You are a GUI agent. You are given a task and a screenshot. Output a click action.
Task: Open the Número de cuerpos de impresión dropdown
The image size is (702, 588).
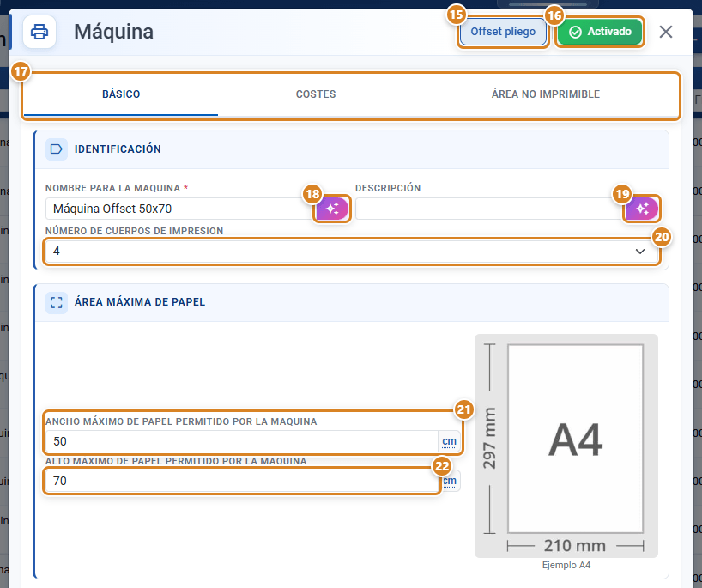point(352,252)
